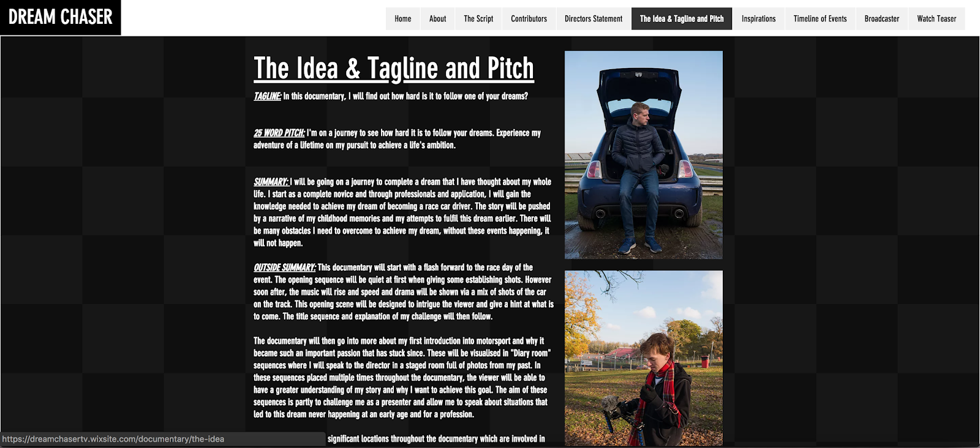The image size is (980, 448).
Task: Click the Diary room paragraph text
Action: click(402, 378)
